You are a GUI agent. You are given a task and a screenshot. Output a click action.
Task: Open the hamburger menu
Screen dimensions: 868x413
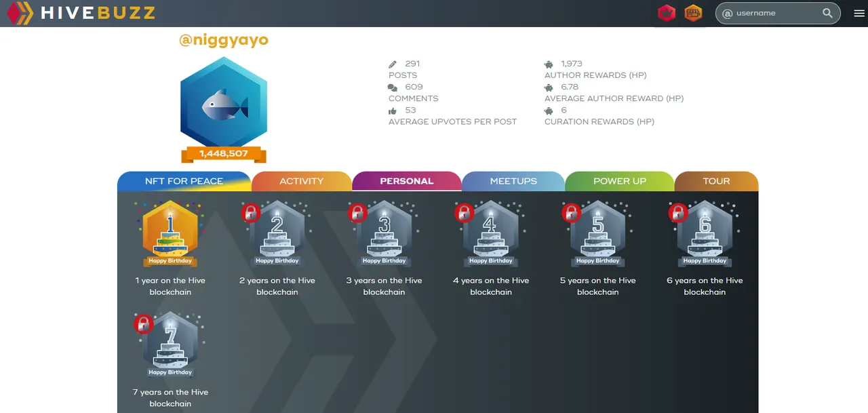859,13
